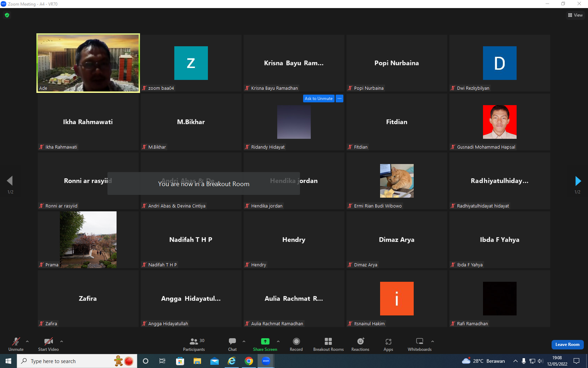Ask Ridandy Hidayat to unmute
This screenshot has height=368, width=588.
[x=318, y=98]
